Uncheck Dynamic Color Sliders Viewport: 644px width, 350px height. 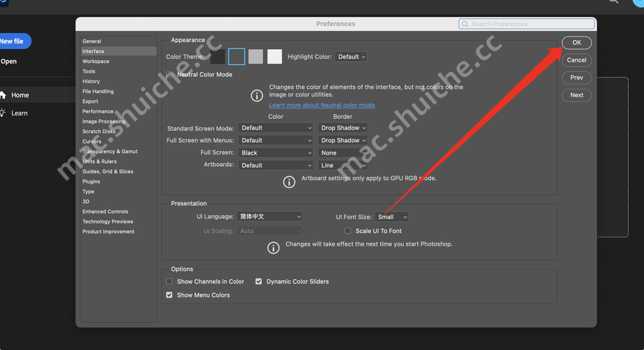258,281
